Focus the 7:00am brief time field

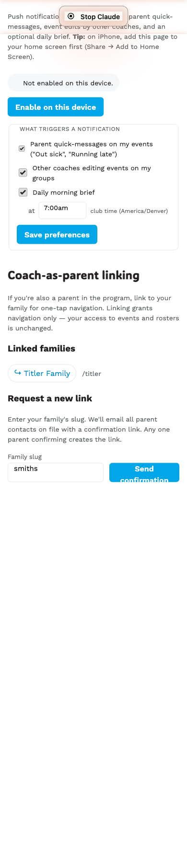[x=62, y=210]
